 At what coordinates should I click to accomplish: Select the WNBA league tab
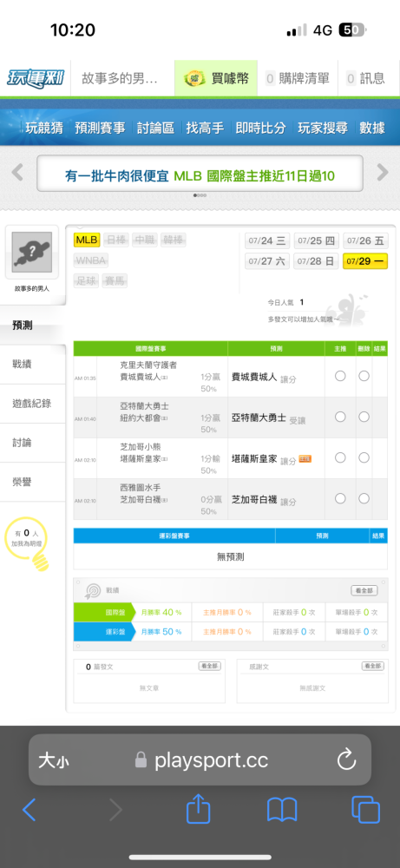(x=91, y=260)
